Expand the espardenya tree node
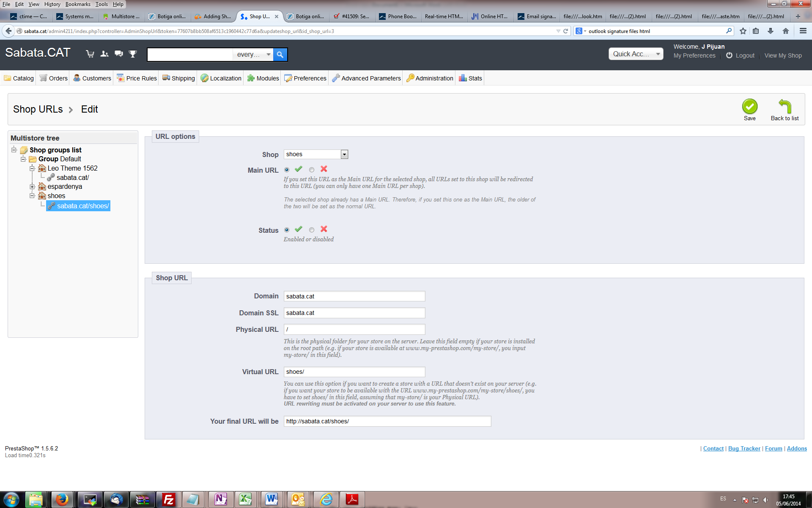This screenshot has height=508, width=812. (x=32, y=187)
